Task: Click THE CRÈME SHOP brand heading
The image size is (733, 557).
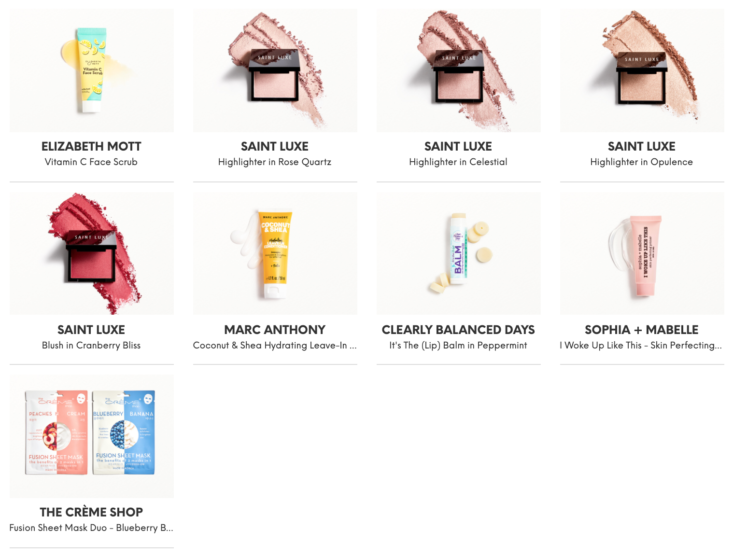Action: (x=92, y=512)
